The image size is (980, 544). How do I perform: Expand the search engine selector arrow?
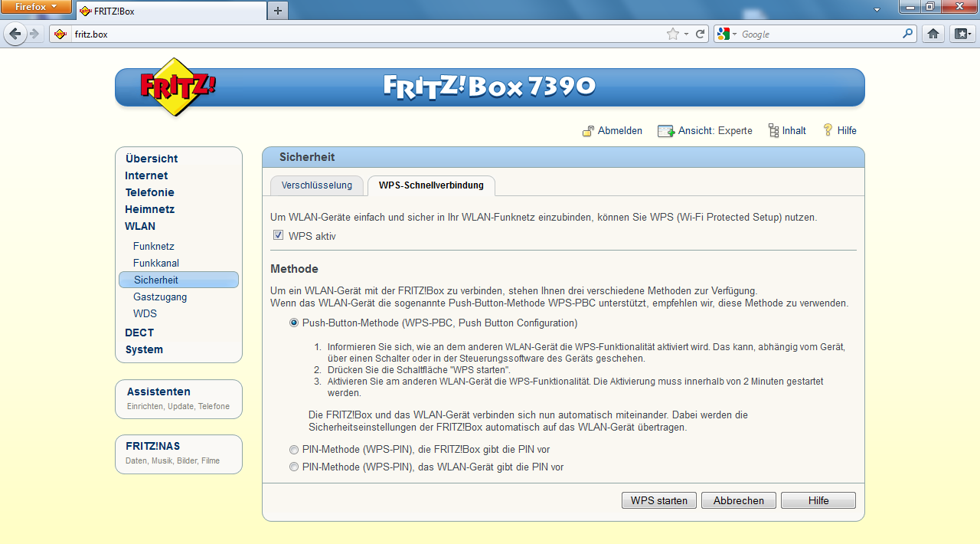[x=734, y=34]
